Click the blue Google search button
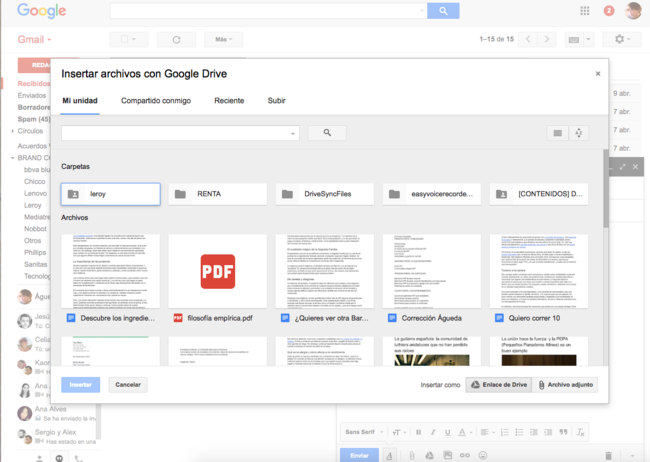The height and width of the screenshot is (462, 650). 443,11
